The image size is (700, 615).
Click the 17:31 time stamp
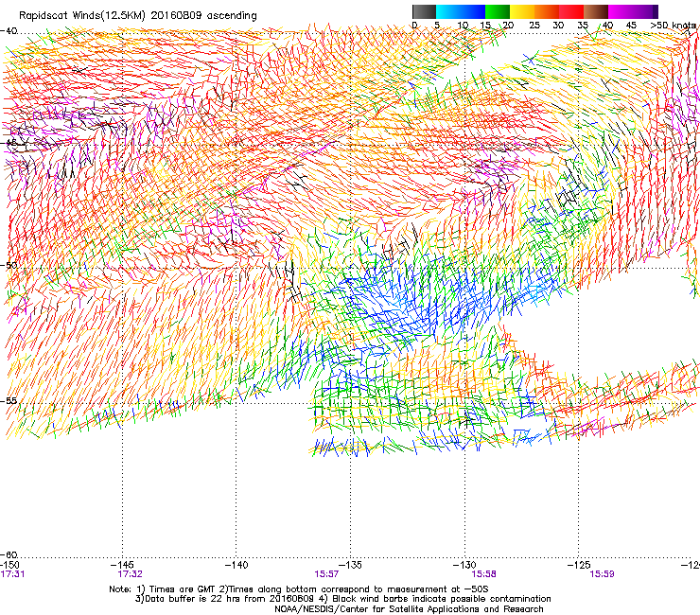click(12, 574)
